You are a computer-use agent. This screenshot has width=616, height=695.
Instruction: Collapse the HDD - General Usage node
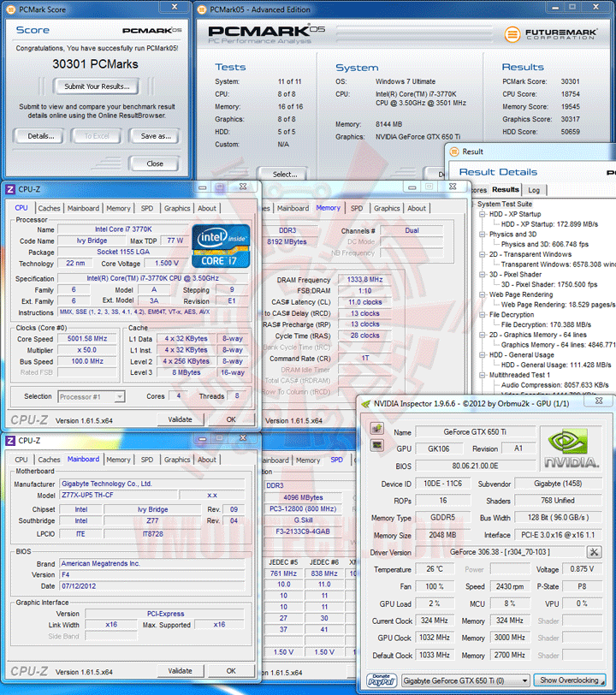point(483,354)
